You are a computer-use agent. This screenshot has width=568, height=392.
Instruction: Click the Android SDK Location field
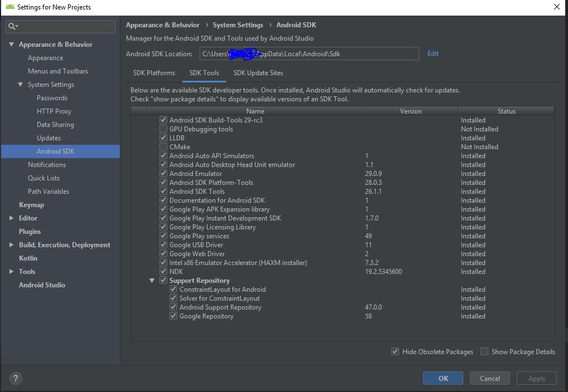click(x=308, y=53)
